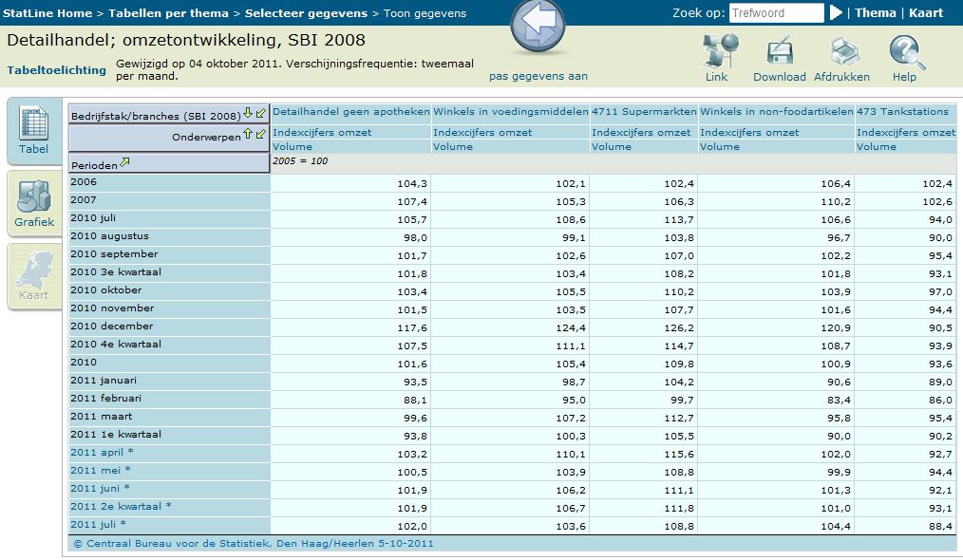Click Thema in the top bar
Screen dimensions: 963x560
coord(875,13)
